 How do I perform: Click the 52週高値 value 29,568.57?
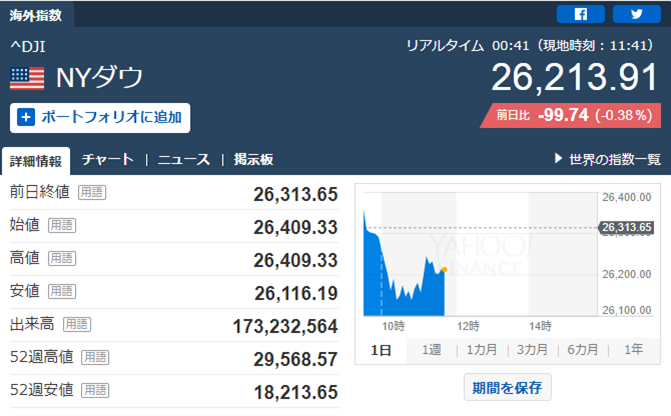296,359
